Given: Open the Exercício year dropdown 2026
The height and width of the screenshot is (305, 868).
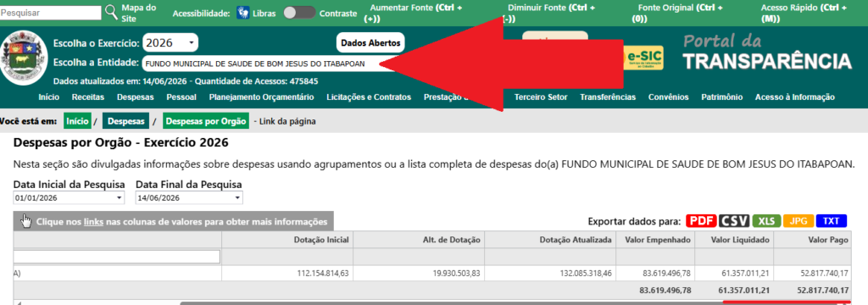Looking at the screenshot, I should click(x=170, y=42).
